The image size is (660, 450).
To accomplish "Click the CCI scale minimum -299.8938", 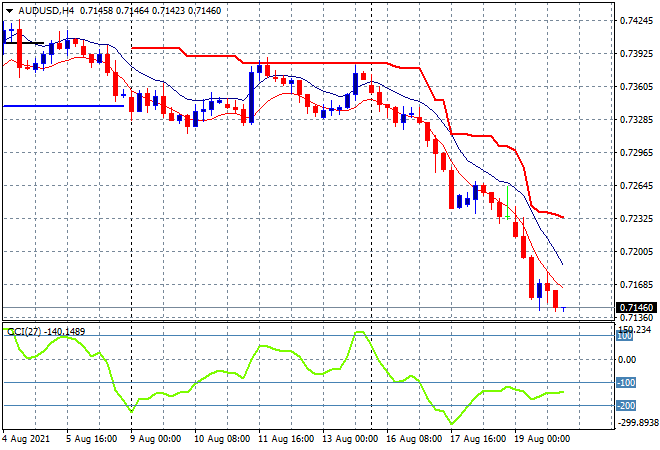I will (x=637, y=423).
